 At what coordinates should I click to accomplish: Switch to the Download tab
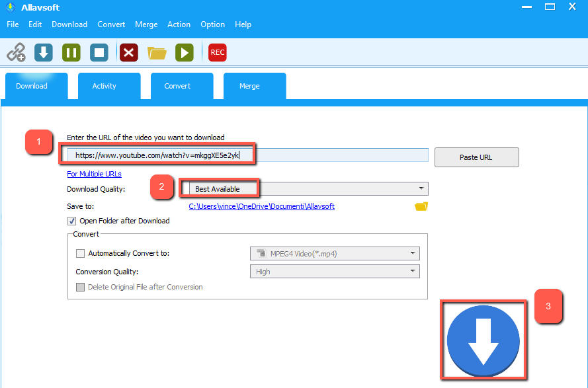(36, 86)
